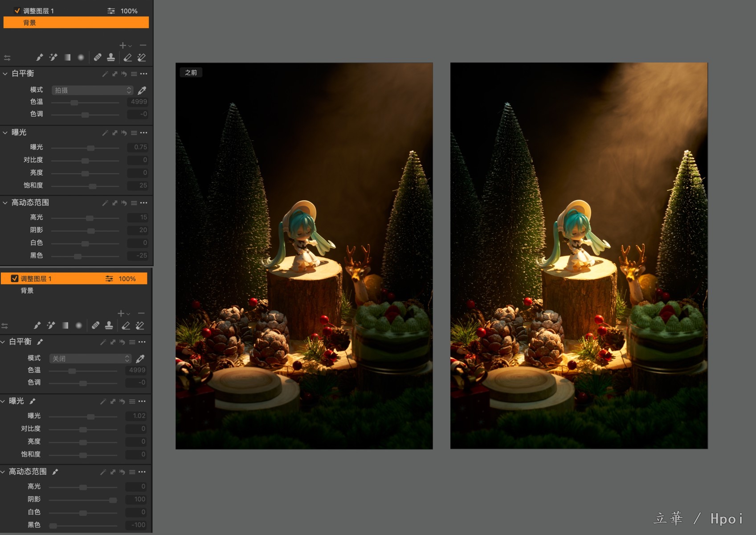
Task: Collapse the 曝光 section showing 0.75
Action: pyautogui.click(x=5, y=133)
